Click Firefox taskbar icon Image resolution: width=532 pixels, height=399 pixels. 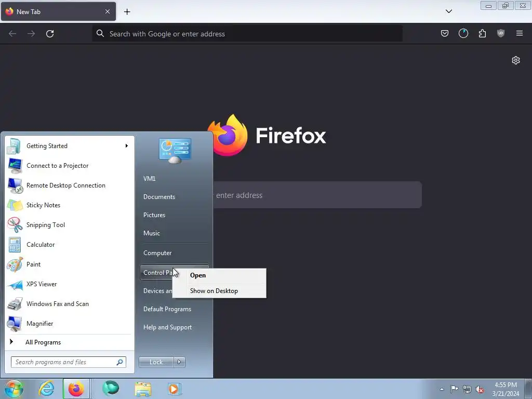point(76,389)
